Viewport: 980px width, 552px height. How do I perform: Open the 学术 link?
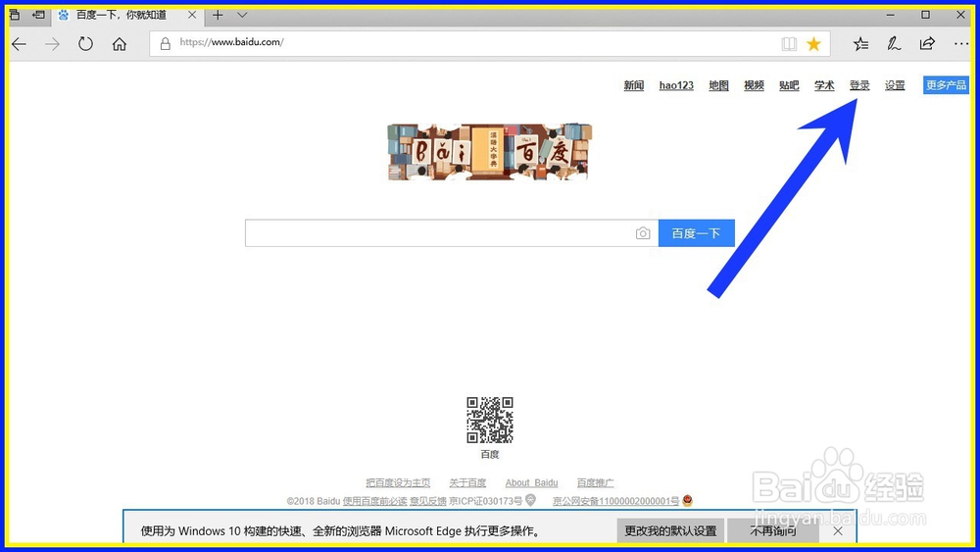tap(824, 85)
